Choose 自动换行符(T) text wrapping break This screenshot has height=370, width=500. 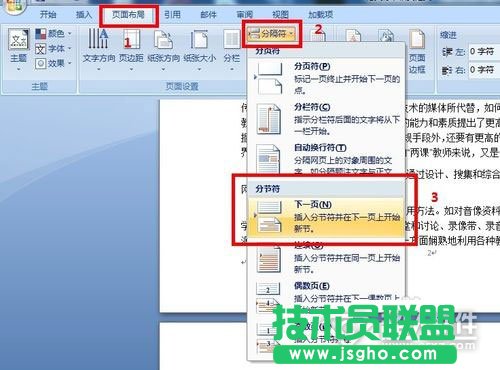[x=327, y=158]
